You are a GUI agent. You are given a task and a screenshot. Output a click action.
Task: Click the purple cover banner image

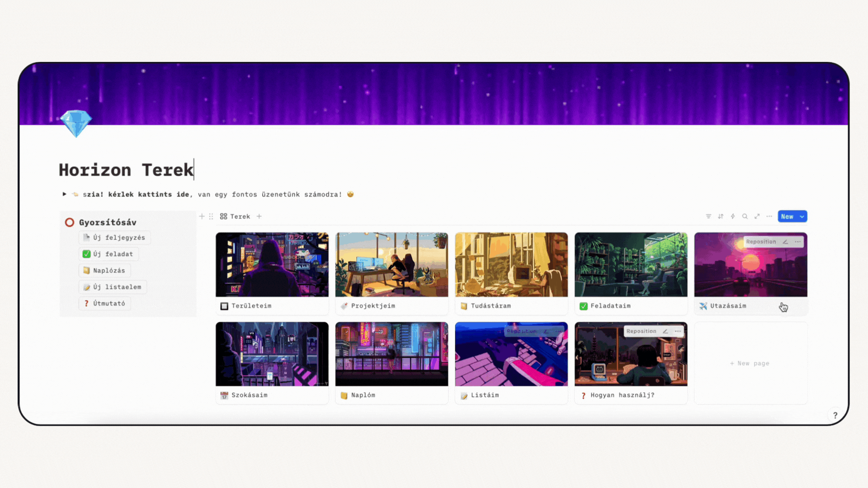point(434,94)
